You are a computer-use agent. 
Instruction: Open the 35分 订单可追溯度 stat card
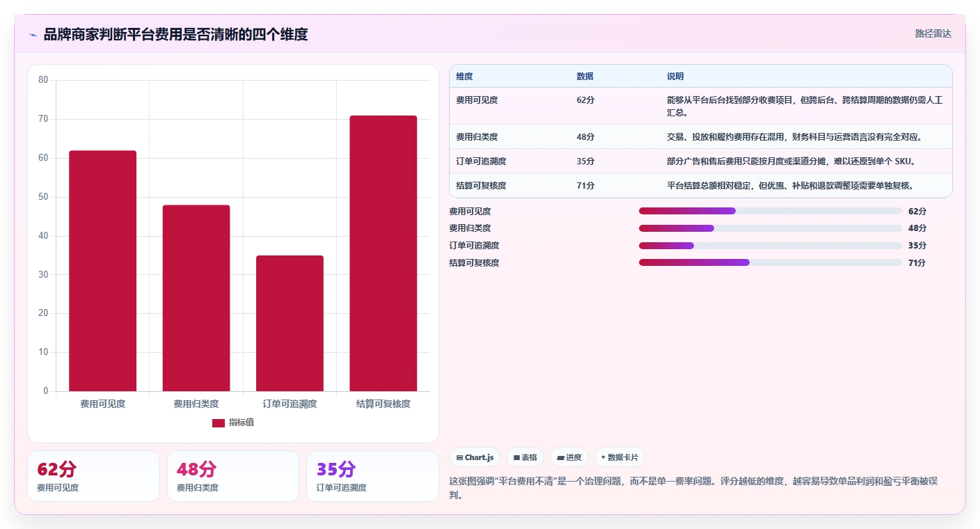pyautogui.click(x=372, y=476)
